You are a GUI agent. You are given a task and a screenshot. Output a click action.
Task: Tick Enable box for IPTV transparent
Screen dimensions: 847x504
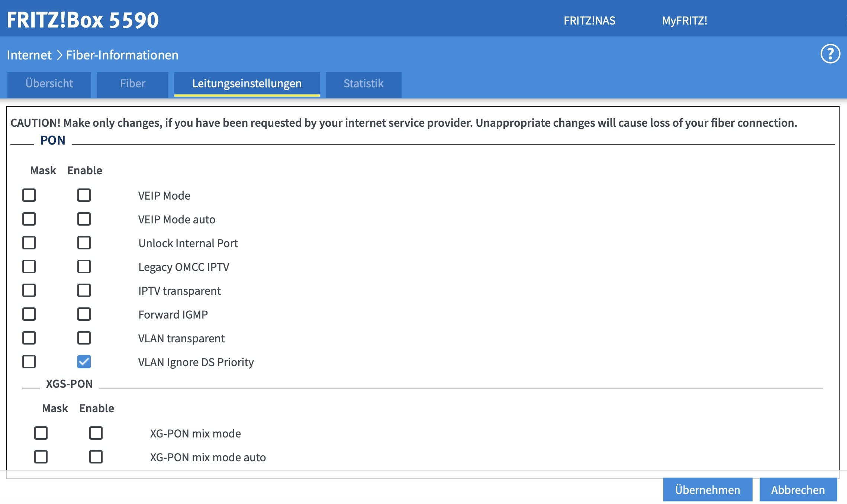(x=84, y=290)
